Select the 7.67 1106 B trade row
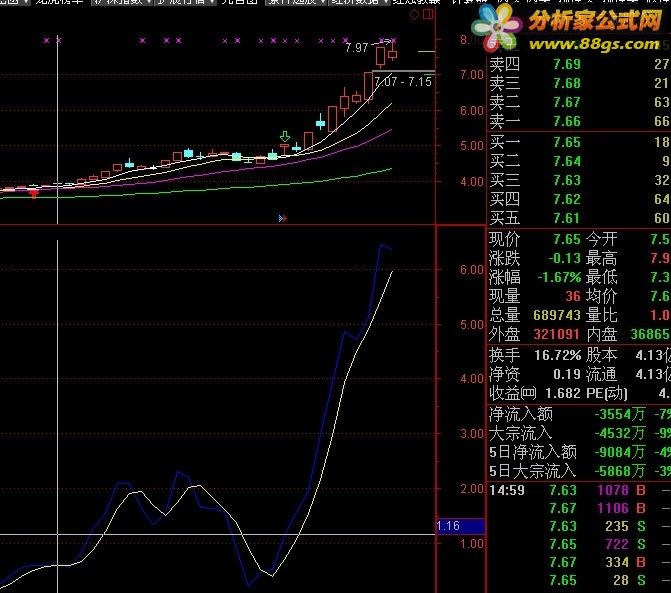The width and height of the screenshot is (671, 593). 580,508
